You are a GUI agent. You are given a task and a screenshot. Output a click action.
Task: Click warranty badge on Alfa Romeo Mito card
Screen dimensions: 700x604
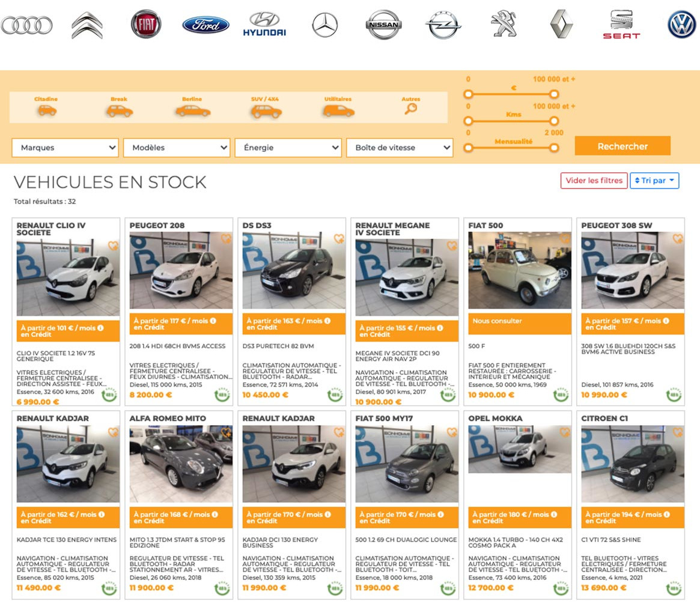(x=222, y=588)
